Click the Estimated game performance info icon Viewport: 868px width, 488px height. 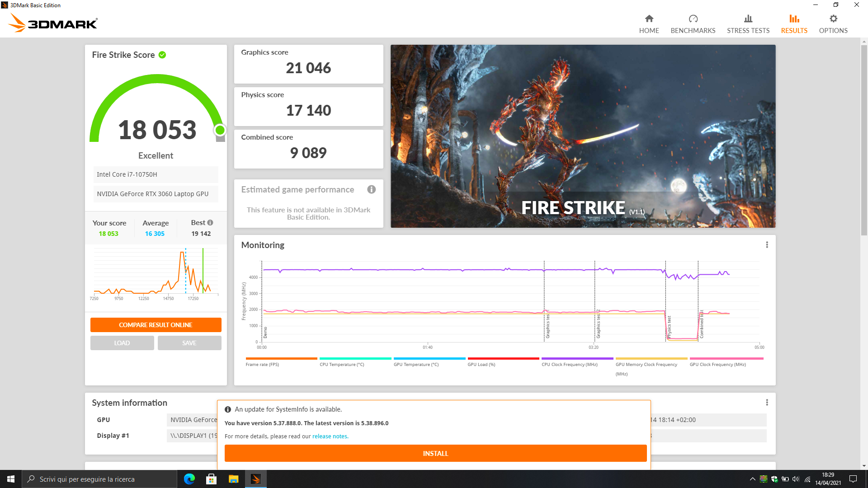coord(371,189)
